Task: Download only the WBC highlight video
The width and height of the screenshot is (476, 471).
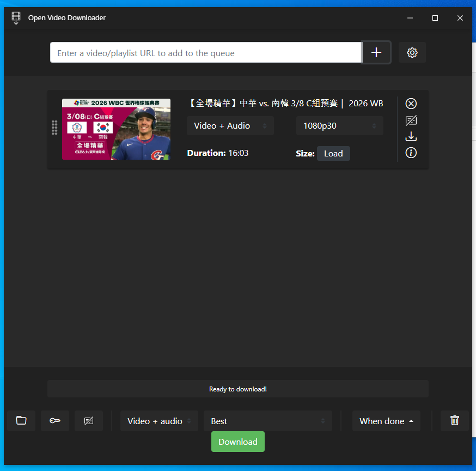Action: point(411,136)
